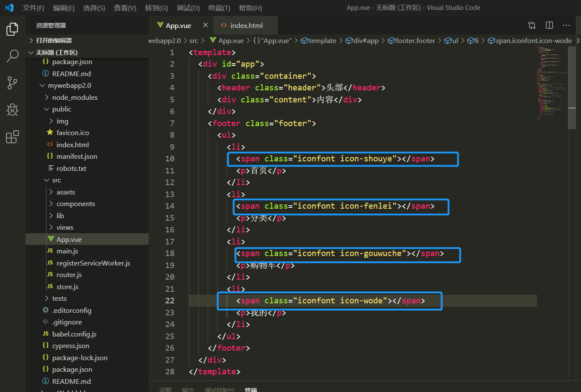This screenshot has width=581, height=392.
Task: Open router.js from the file tree
Action: tap(69, 275)
